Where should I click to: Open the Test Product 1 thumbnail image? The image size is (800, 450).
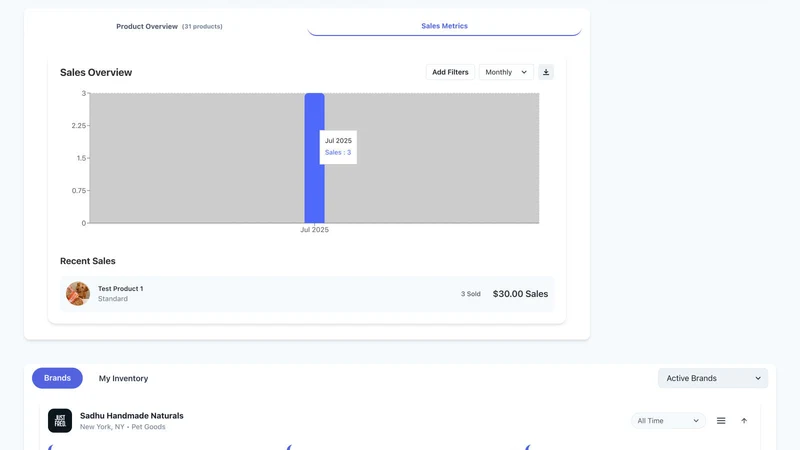point(78,294)
